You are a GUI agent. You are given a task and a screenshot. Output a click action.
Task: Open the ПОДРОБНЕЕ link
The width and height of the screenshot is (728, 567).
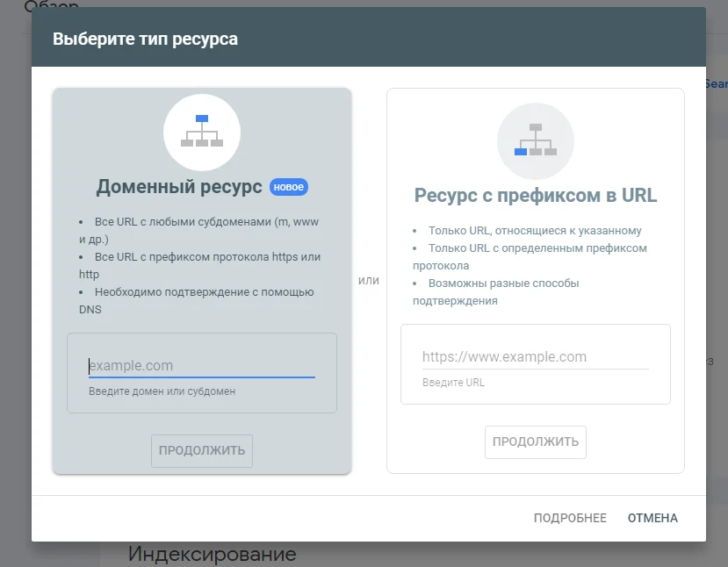[x=570, y=518]
